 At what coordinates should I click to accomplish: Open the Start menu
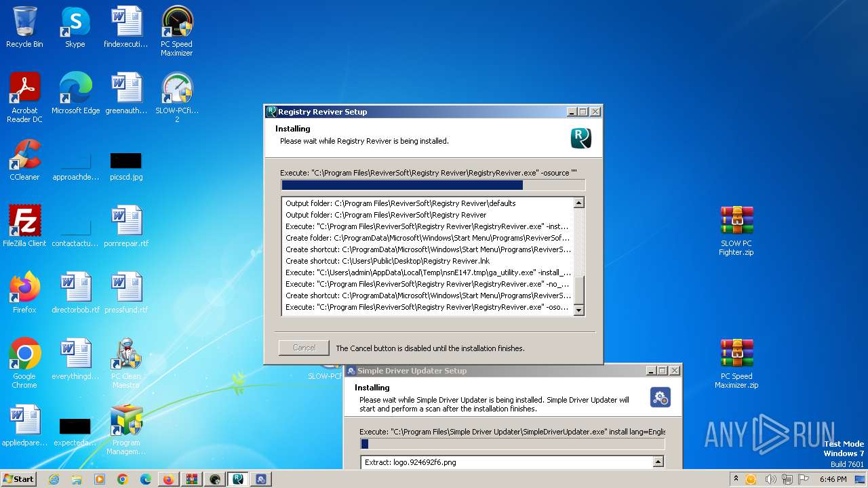(18, 479)
